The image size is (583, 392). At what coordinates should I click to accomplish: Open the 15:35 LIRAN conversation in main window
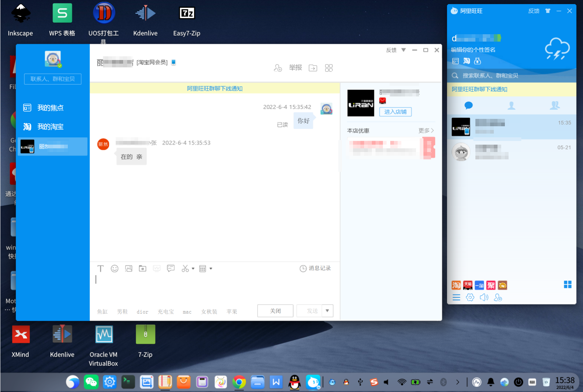[512, 127]
